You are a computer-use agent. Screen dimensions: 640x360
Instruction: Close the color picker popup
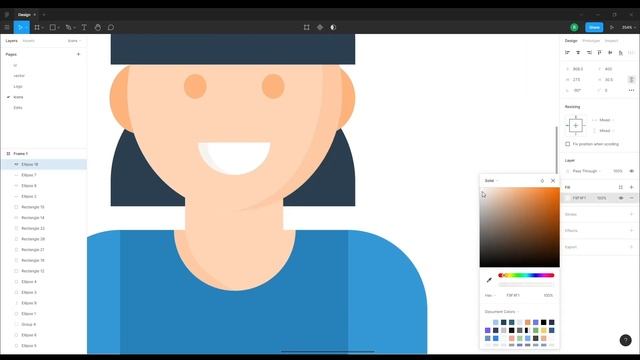553,181
